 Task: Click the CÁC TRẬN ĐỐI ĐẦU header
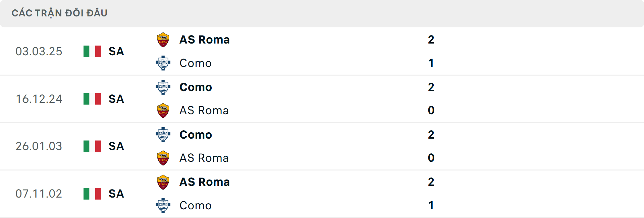(x=59, y=13)
